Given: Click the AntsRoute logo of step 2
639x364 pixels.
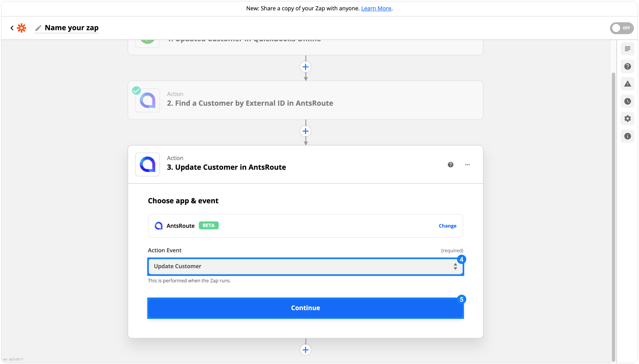Looking at the screenshot, I should [x=147, y=100].
